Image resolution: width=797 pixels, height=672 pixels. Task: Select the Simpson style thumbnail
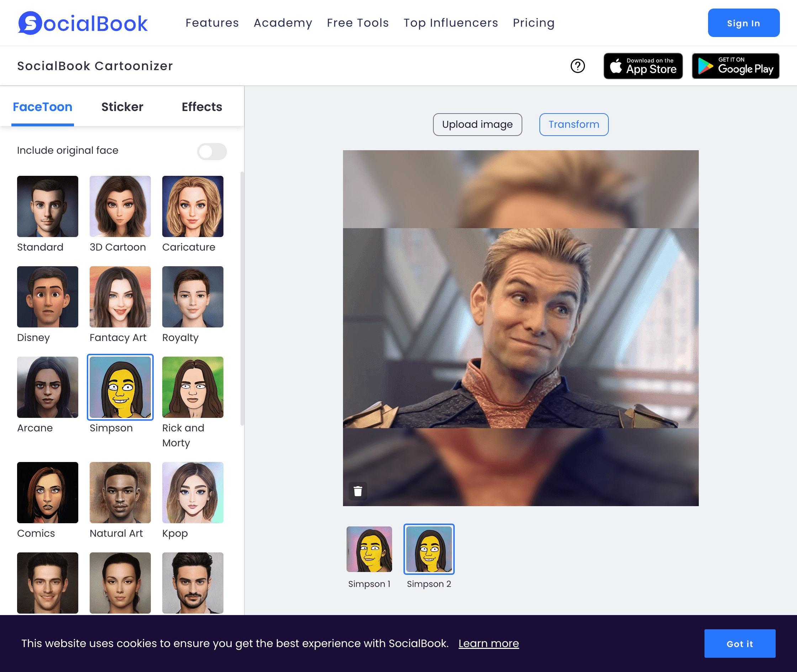point(120,387)
